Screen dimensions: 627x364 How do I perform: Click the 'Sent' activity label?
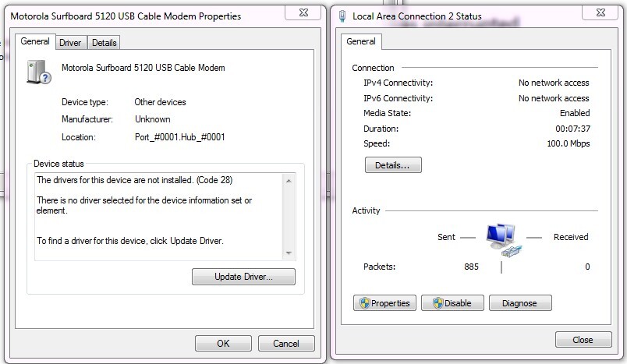446,237
